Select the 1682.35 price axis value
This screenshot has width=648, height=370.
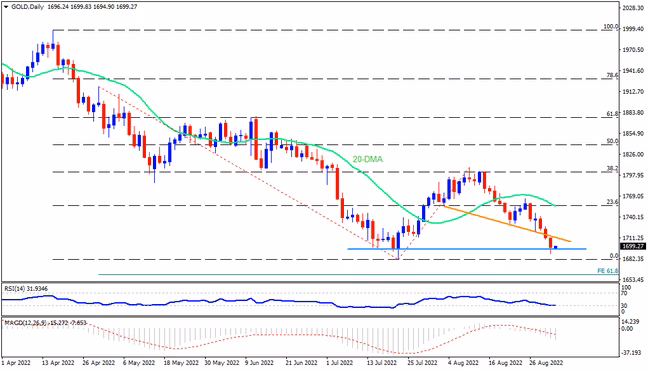point(633,259)
